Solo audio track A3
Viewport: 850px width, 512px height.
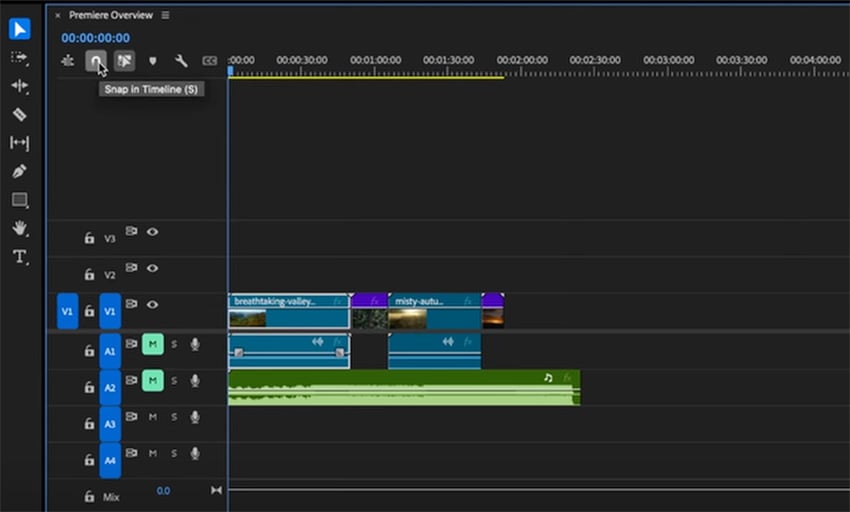173,417
